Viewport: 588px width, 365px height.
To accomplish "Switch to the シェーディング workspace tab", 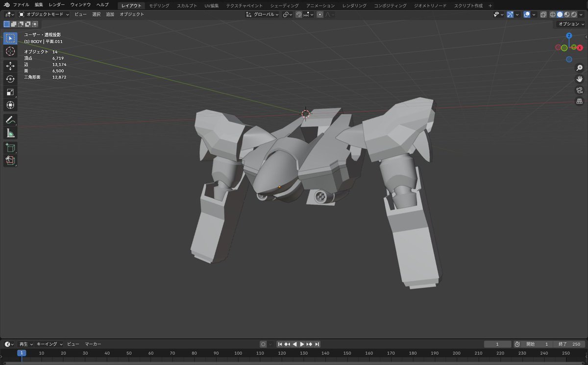I will click(283, 5).
